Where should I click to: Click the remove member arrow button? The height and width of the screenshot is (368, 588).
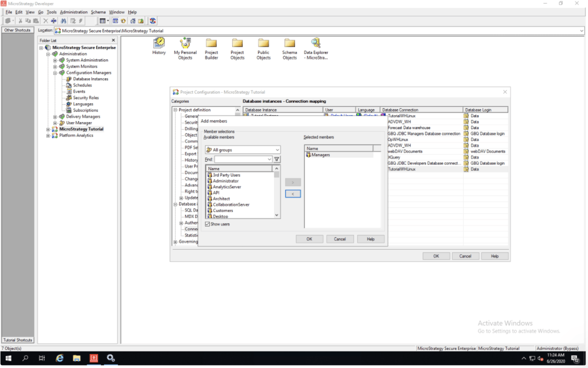tap(293, 194)
